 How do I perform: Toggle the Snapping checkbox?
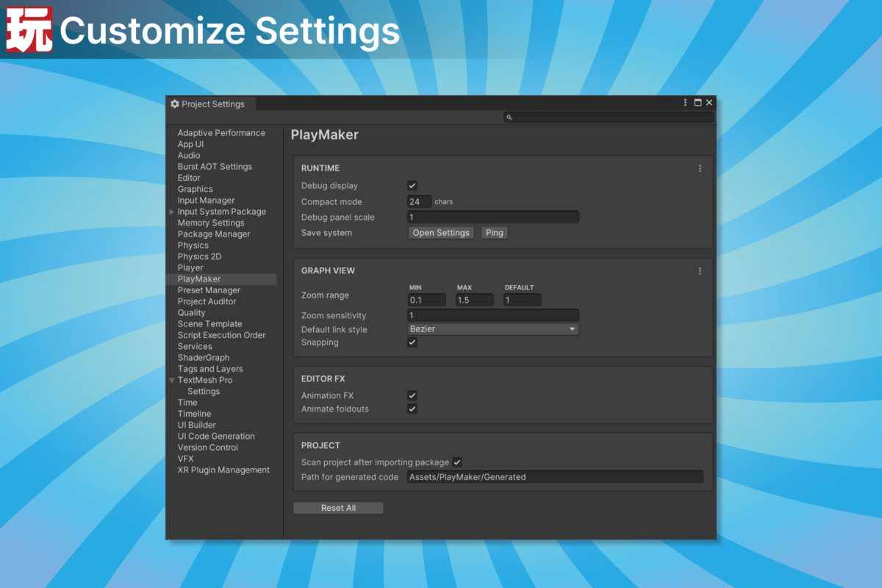[412, 343]
